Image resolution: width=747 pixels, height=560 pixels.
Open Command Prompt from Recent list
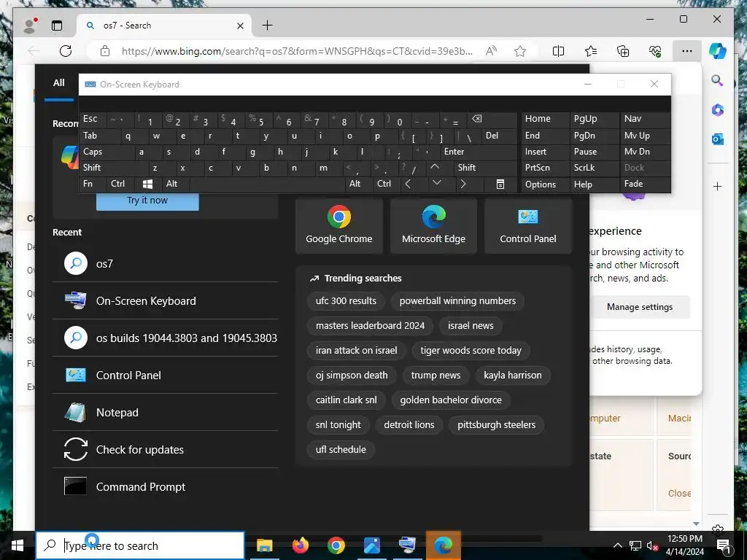[x=166, y=486]
